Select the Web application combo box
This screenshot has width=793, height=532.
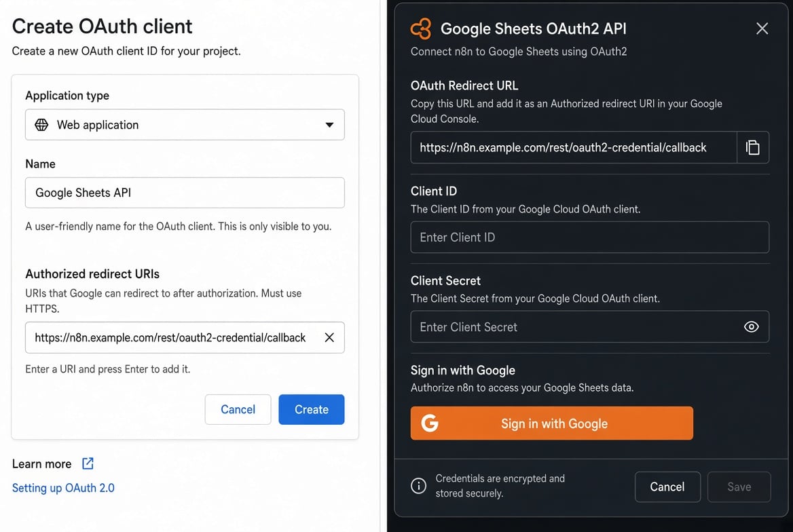click(x=185, y=124)
